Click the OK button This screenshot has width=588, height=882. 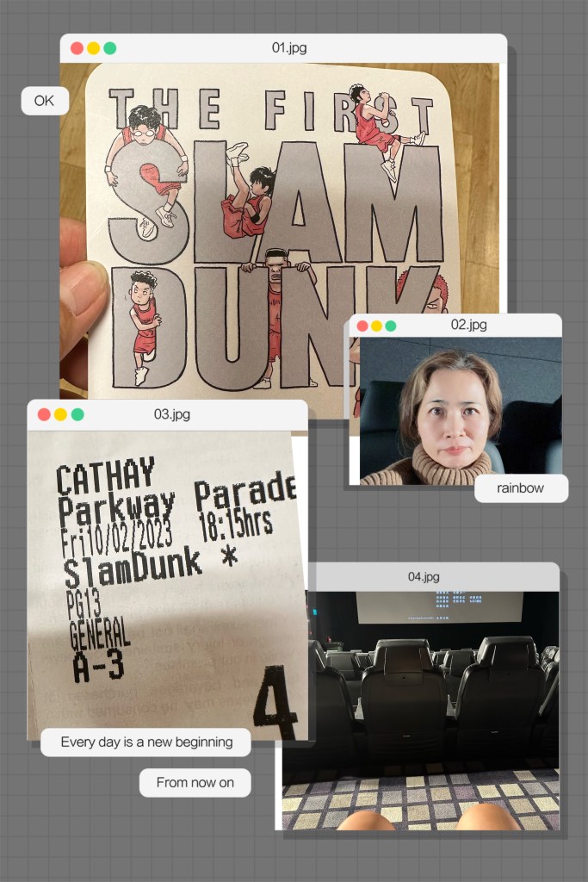click(x=44, y=101)
